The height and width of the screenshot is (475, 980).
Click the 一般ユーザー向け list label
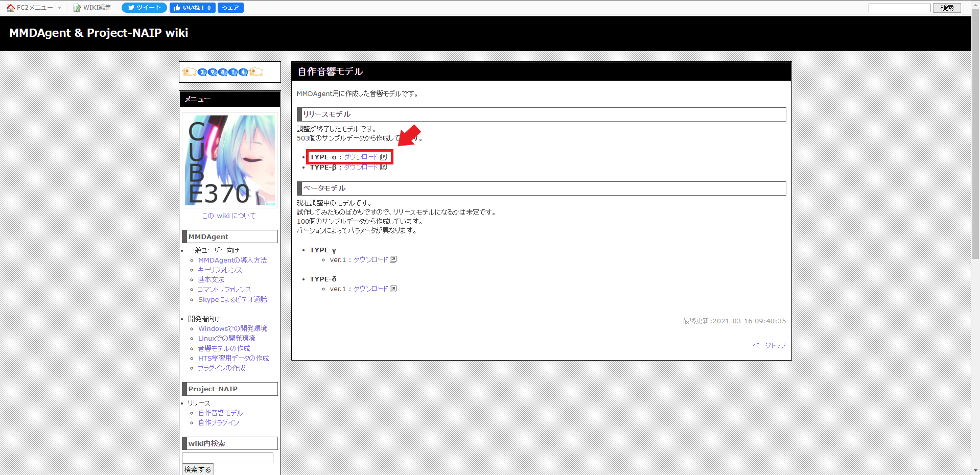pos(214,250)
